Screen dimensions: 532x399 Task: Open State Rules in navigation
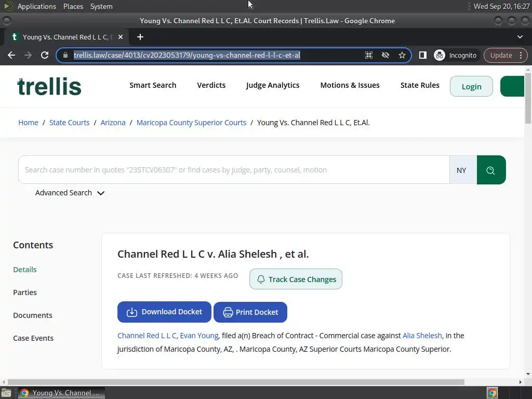click(x=420, y=85)
